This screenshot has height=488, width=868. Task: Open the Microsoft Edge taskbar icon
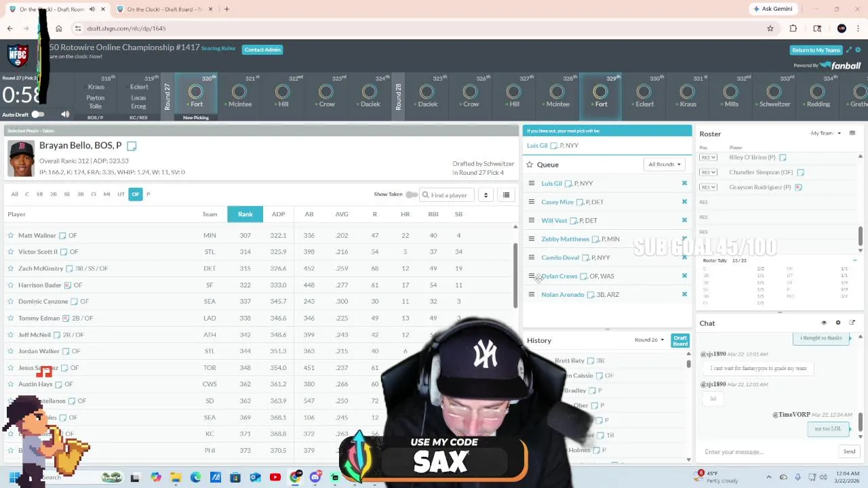point(195,478)
